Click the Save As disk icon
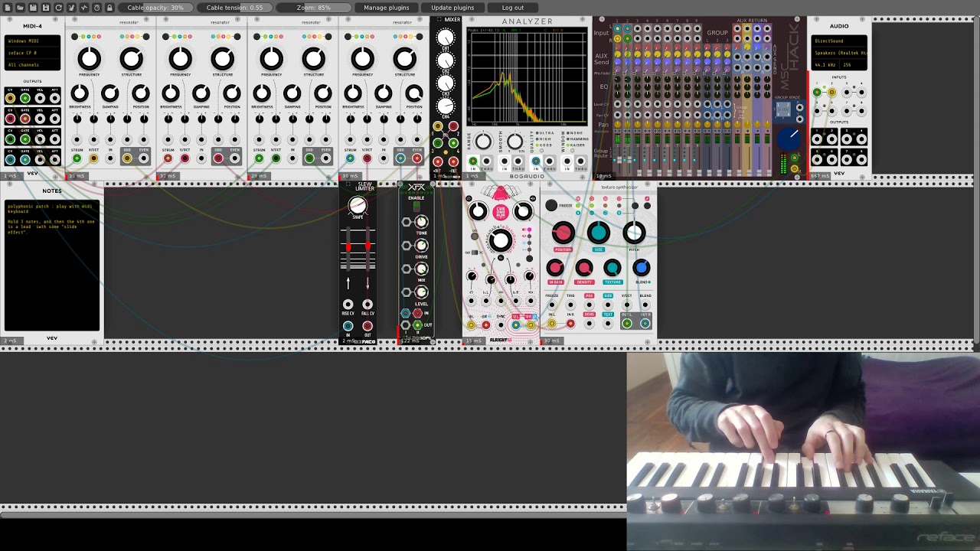 [46, 8]
